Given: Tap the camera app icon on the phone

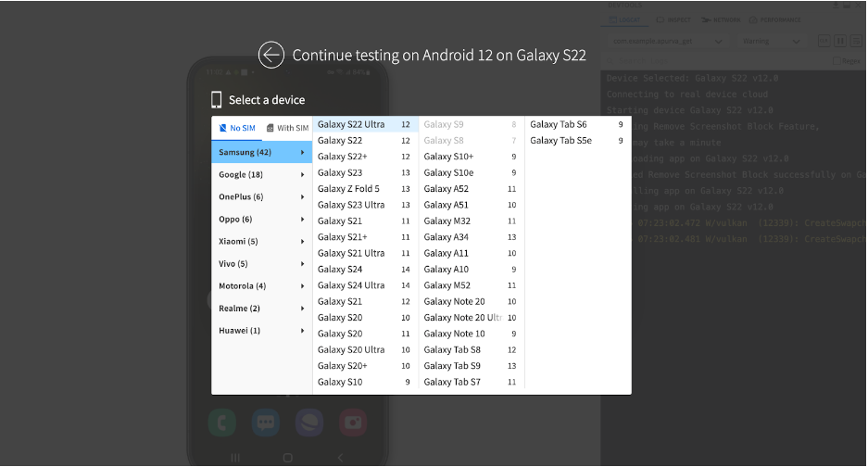Looking at the screenshot, I should pos(353,423).
